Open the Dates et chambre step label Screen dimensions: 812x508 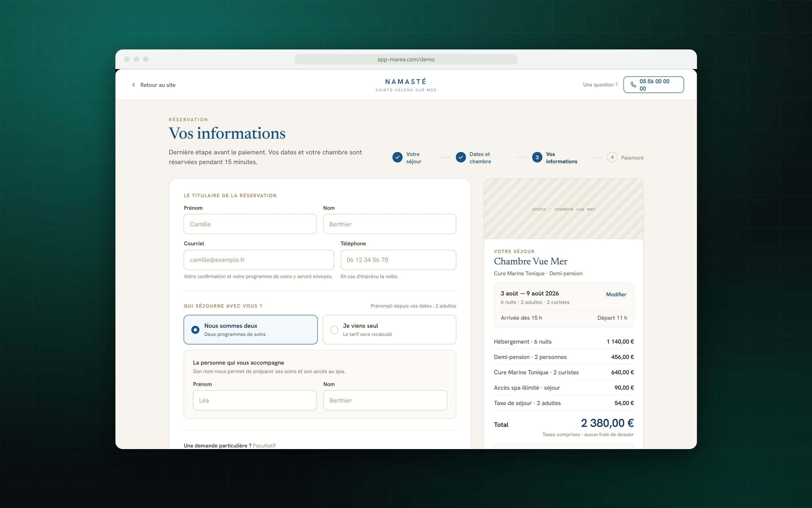pos(480,158)
